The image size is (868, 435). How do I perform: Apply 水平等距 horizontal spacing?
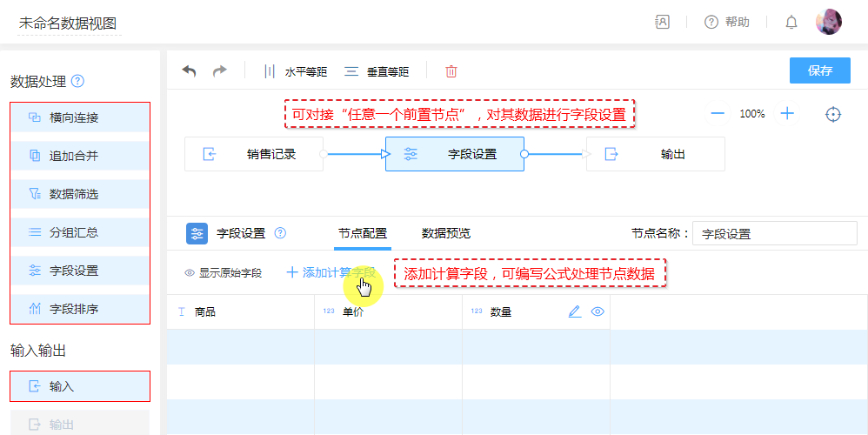pyautogui.click(x=296, y=71)
